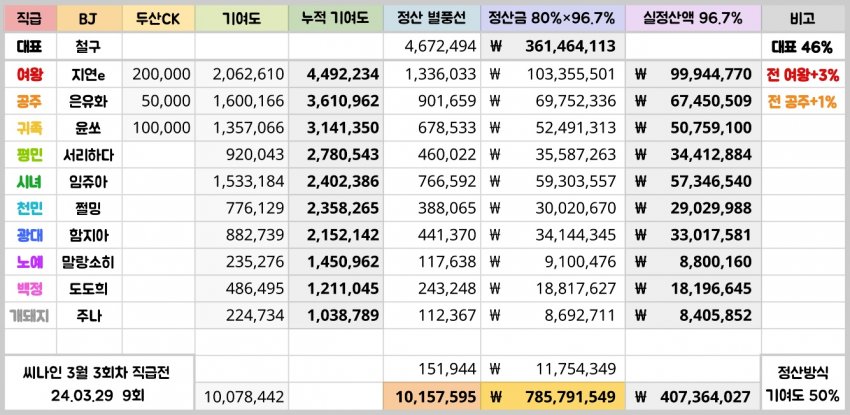Select the 실정산액 96.7% header
The image size is (850, 415).
click(693, 18)
